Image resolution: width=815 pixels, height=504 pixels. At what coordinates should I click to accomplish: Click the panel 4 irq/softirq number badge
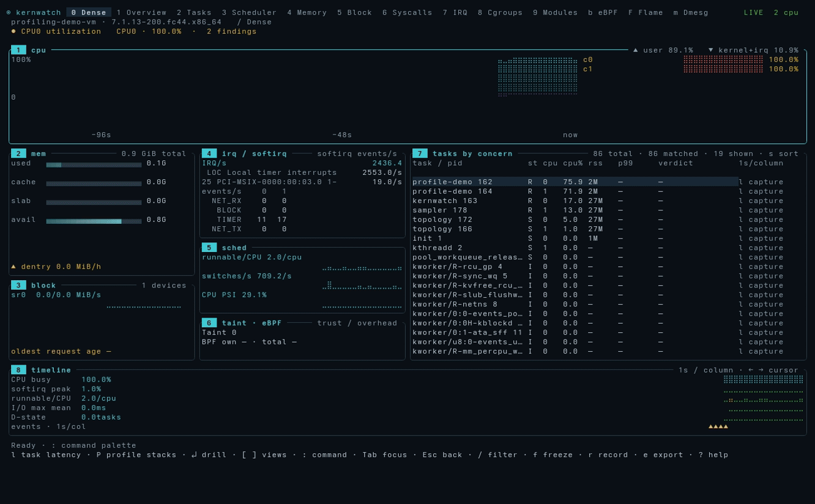[x=209, y=154]
